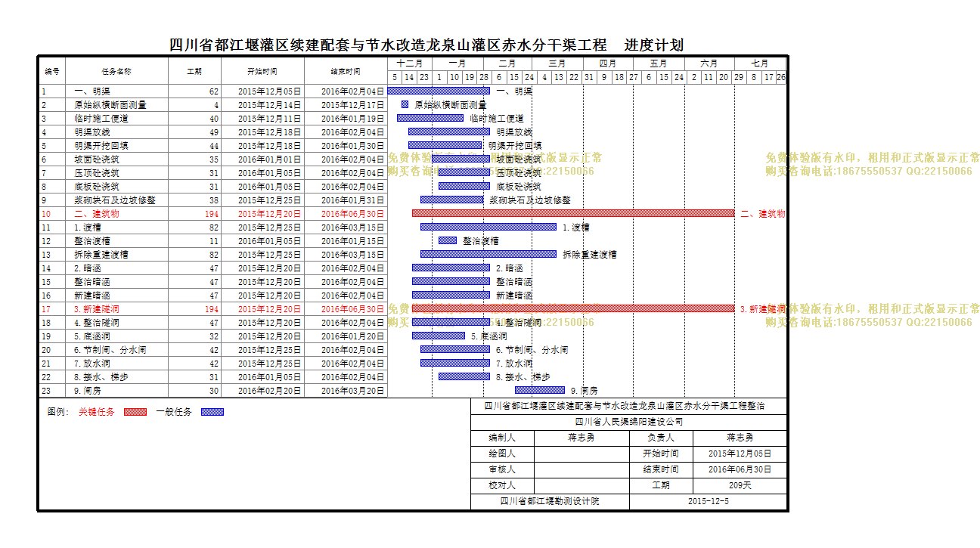Click the 开始时间 column header in the table
980x548 pixels.
click(263, 72)
